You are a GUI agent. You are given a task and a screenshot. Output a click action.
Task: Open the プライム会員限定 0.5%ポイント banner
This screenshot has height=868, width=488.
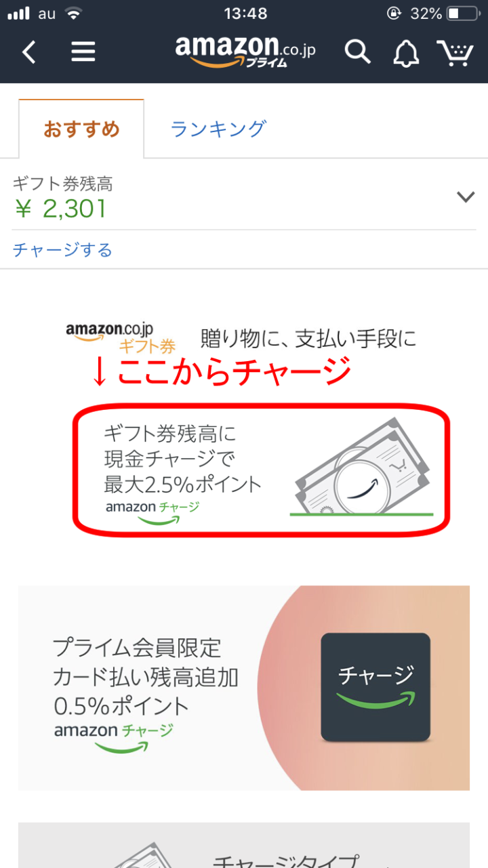(244, 688)
